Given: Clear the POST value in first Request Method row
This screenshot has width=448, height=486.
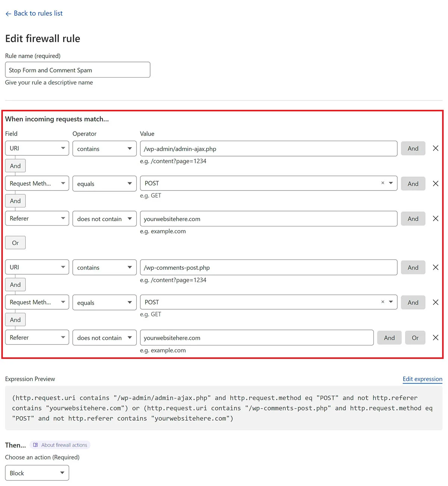Looking at the screenshot, I should [x=383, y=183].
